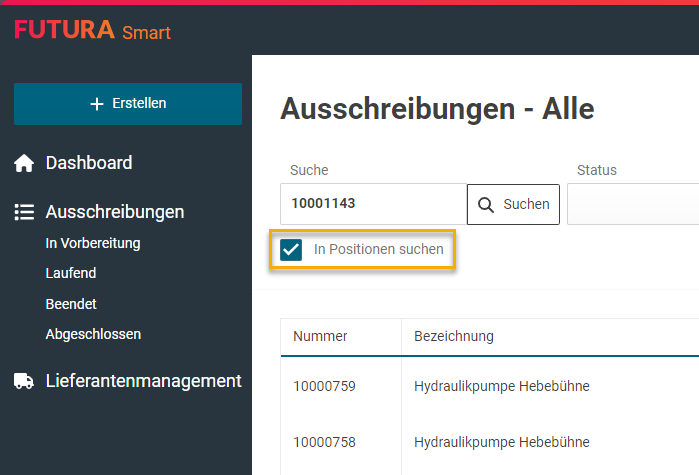
Task: Navigate to Abgeschlossen tenders
Action: point(93,334)
